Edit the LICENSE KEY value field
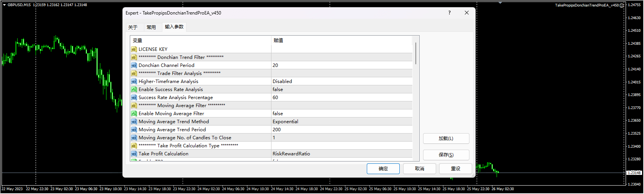The width and height of the screenshot is (644, 194). (x=342, y=49)
